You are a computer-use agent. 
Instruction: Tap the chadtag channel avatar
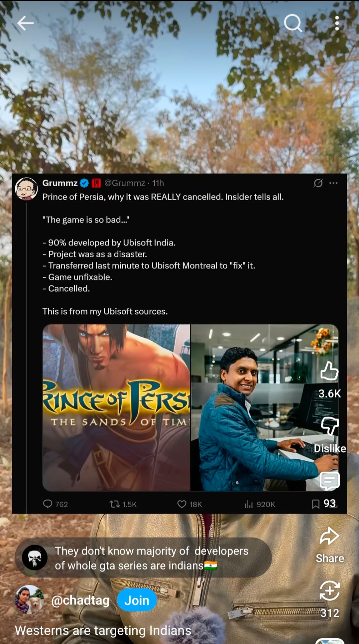tap(29, 600)
